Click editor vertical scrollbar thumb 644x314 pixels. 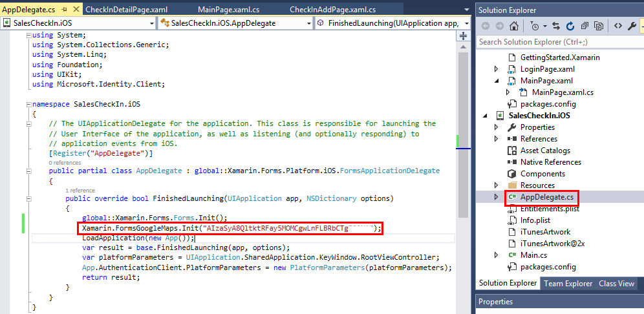tap(463, 134)
